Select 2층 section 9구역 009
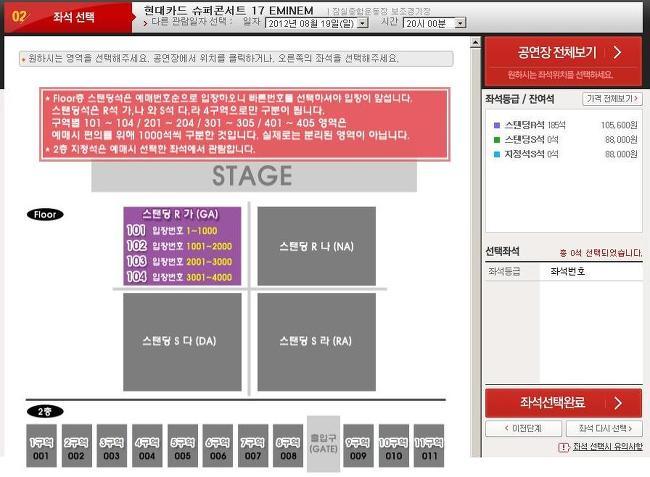The height and width of the screenshot is (477, 650). pos(358,446)
